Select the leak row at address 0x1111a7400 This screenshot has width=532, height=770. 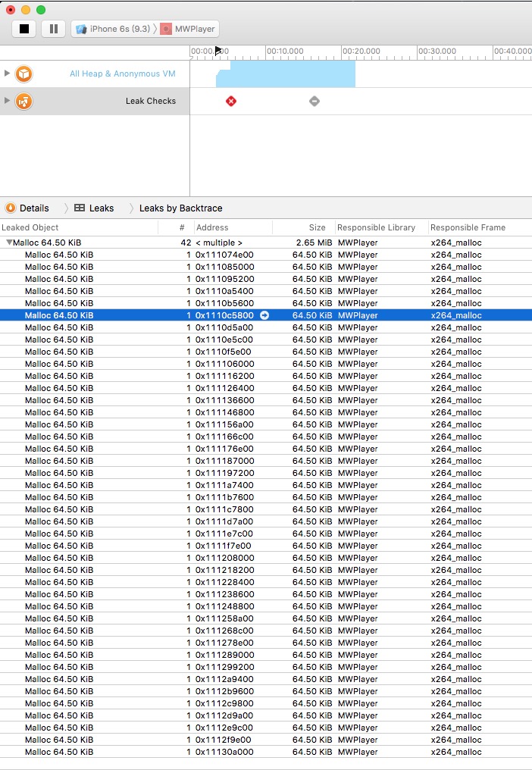coord(266,485)
